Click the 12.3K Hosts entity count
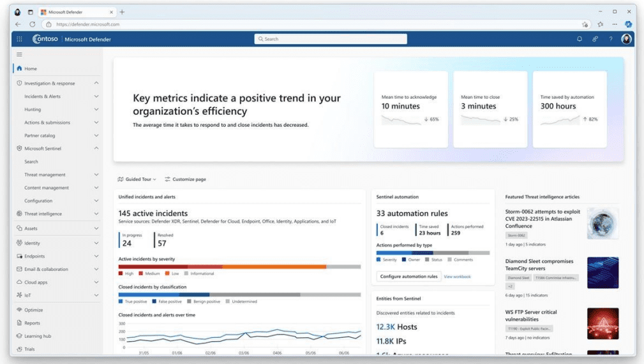This screenshot has height=364, width=644. pos(396,327)
